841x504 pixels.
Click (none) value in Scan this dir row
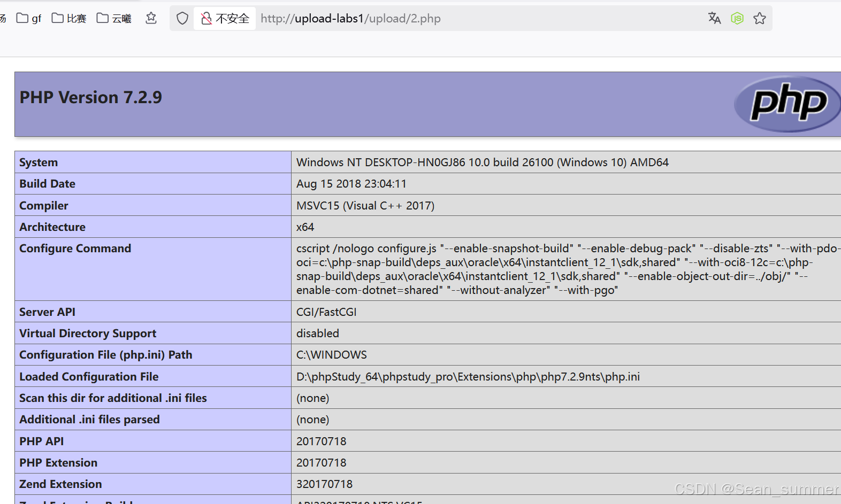[313, 398]
